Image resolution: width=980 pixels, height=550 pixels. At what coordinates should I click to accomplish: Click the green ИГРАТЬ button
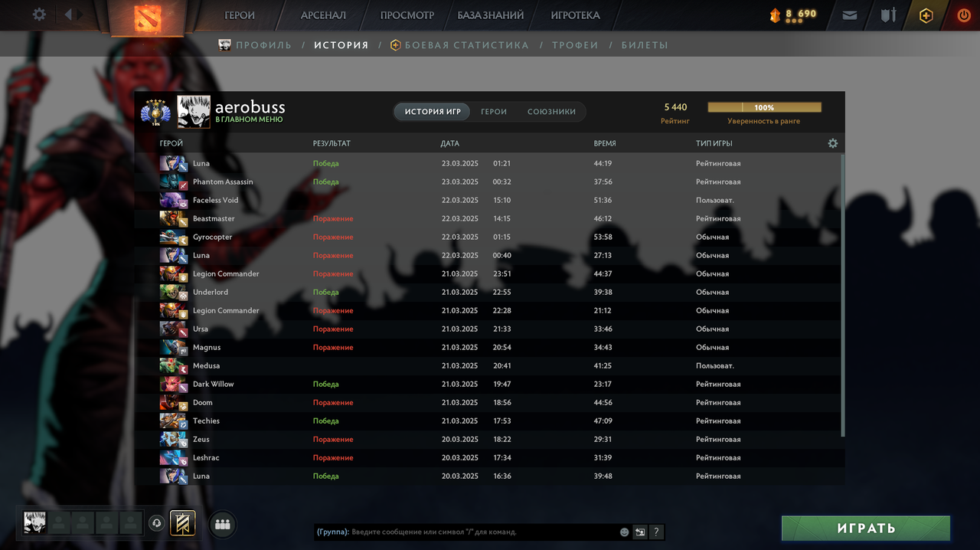[866, 528]
